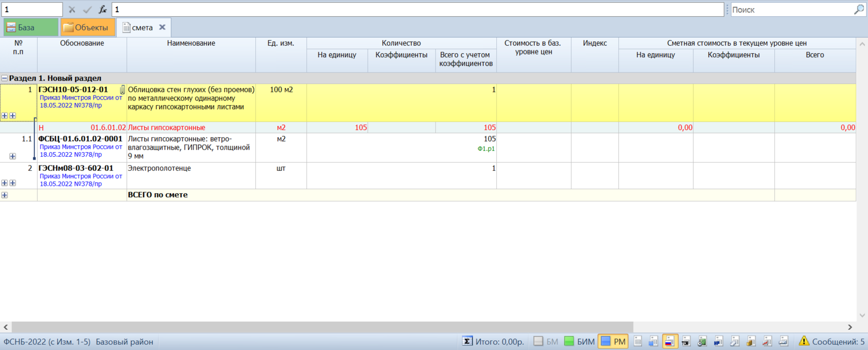The width and height of the screenshot is (868, 350).
Task: Click the ruler document icon before warning triangle
Action: (783, 341)
